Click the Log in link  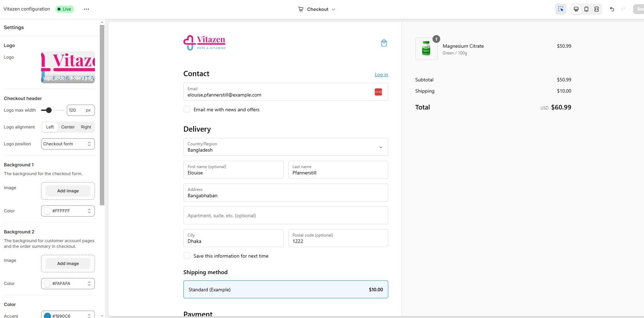pyautogui.click(x=381, y=74)
